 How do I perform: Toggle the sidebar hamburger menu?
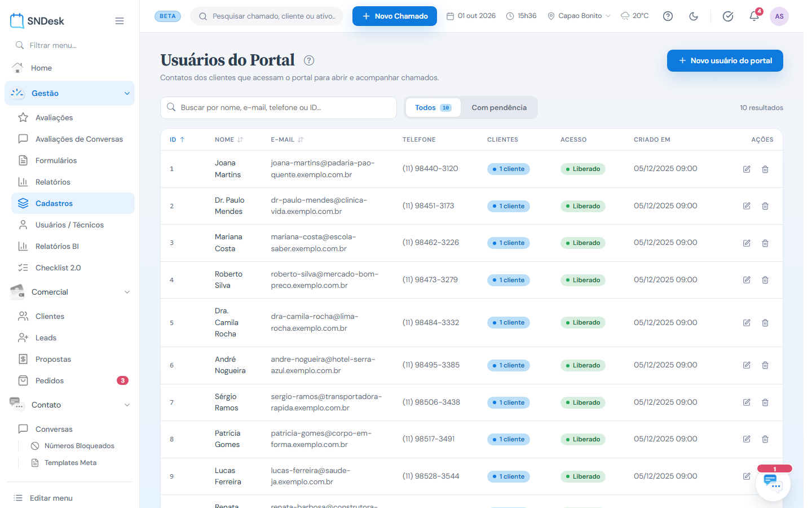click(120, 21)
